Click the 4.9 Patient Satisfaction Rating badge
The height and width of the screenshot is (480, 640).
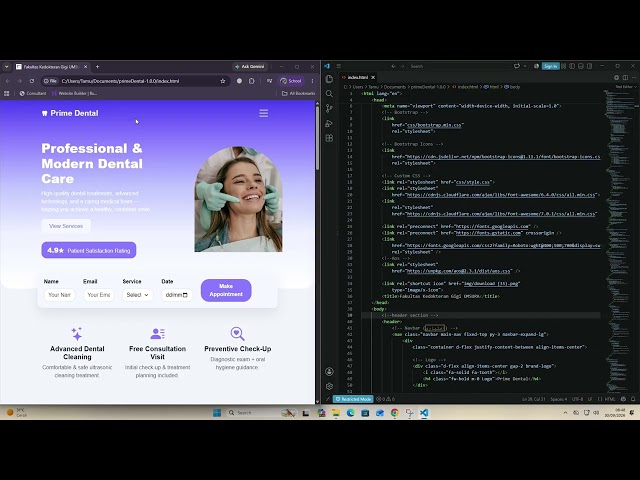point(89,250)
